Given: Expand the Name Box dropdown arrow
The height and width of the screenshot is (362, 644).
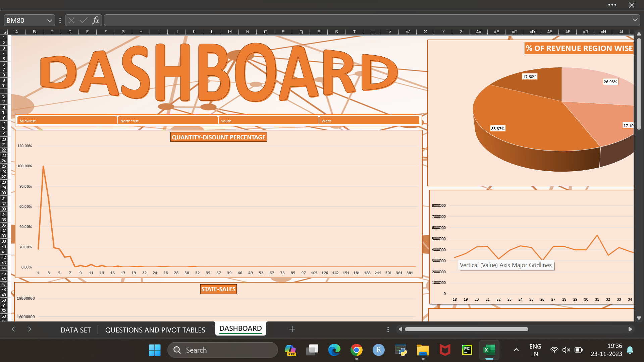Looking at the screenshot, I should coord(50,20).
